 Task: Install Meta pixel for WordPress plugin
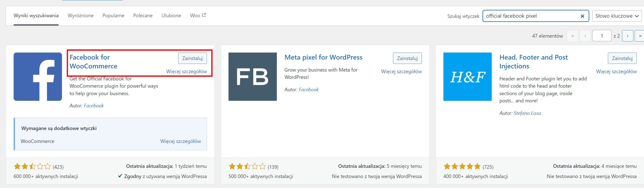[407, 58]
